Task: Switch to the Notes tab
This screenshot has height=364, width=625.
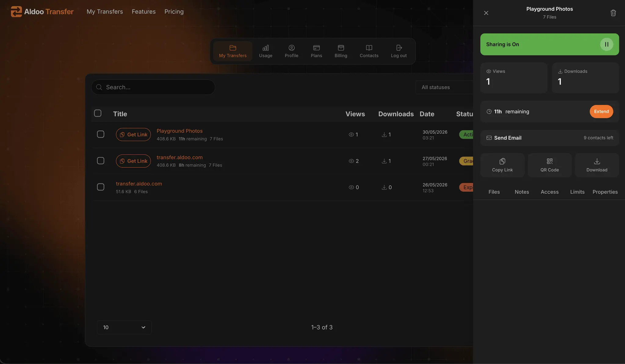Action: pyautogui.click(x=522, y=192)
